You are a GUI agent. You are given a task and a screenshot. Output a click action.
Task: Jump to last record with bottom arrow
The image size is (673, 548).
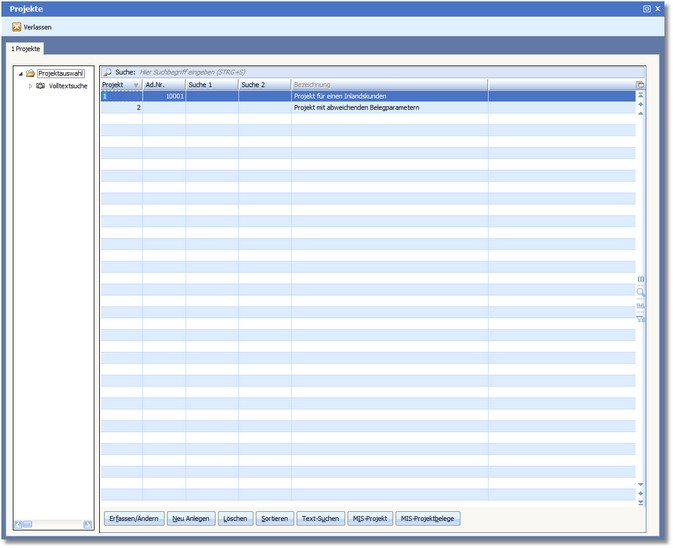pos(640,502)
